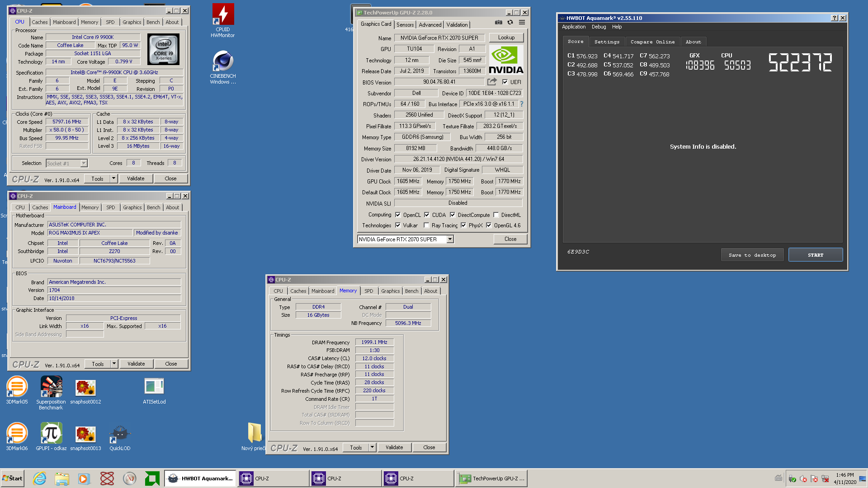Enable the DirectML checkbox
Viewport: 868px width, 488px height.
point(496,215)
